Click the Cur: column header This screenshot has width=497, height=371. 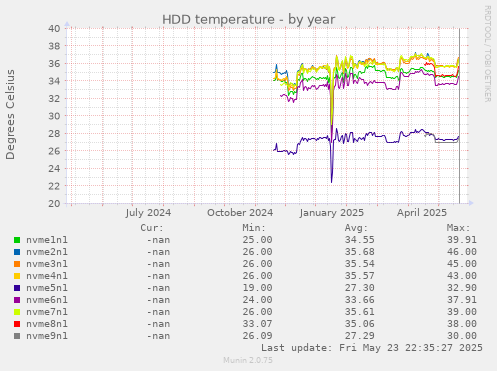(152, 228)
